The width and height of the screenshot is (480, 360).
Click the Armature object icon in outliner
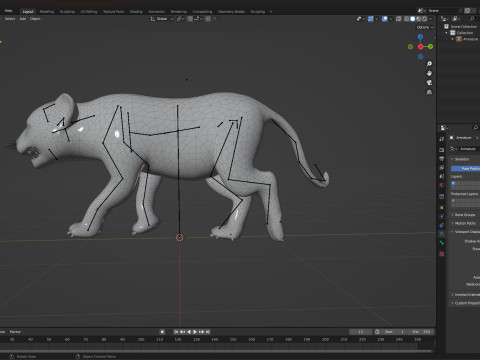point(459,39)
